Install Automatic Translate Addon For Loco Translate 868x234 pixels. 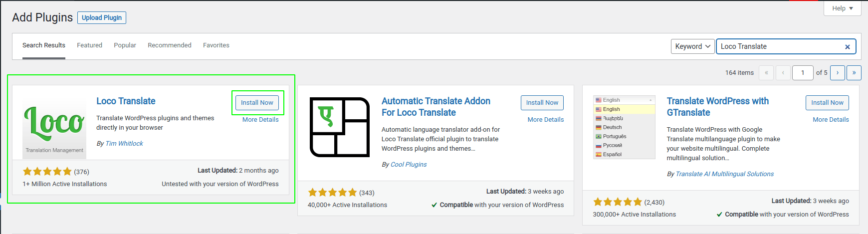(542, 103)
